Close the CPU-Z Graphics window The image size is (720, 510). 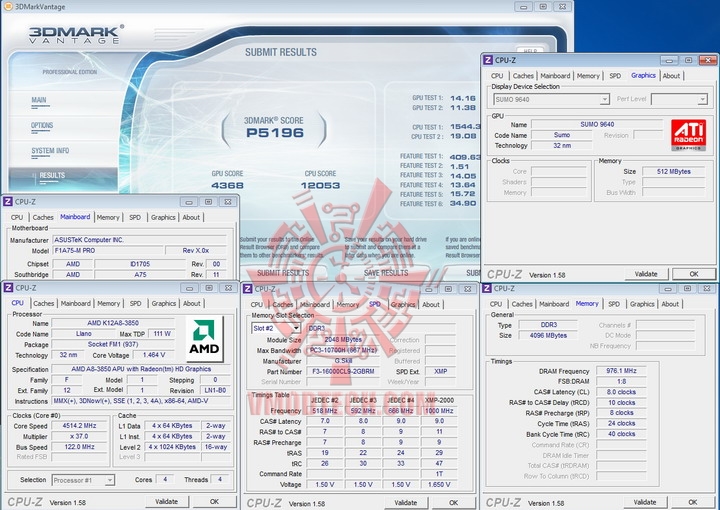click(x=708, y=60)
